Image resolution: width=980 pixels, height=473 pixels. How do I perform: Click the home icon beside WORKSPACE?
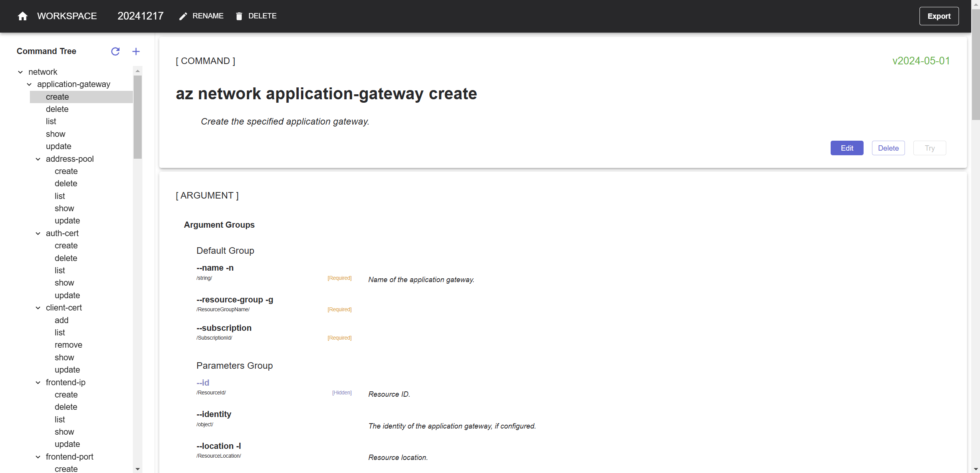click(23, 16)
